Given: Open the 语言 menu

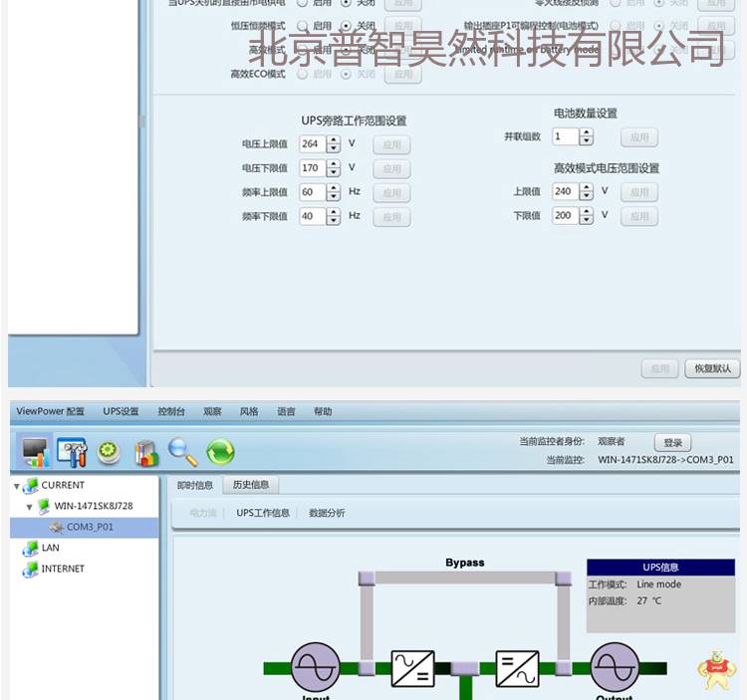Looking at the screenshot, I should point(286,411).
